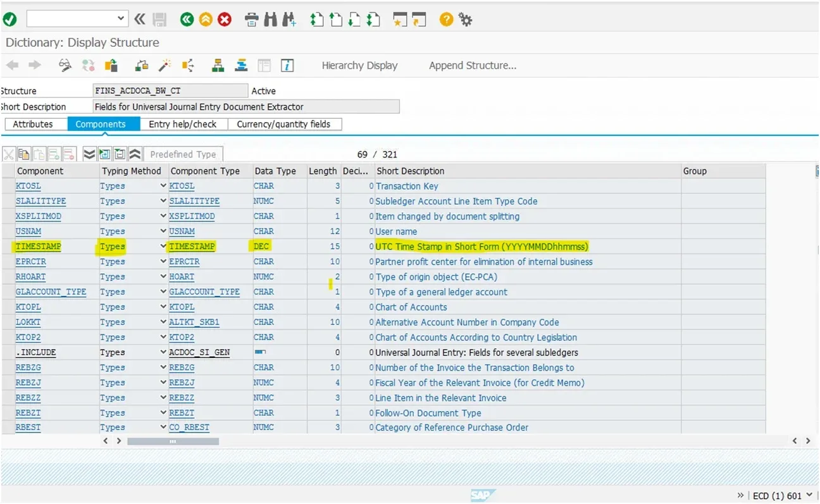Open the yellow Help question icon
The height and width of the screenshot is (504, 820).
pos(446,20)
